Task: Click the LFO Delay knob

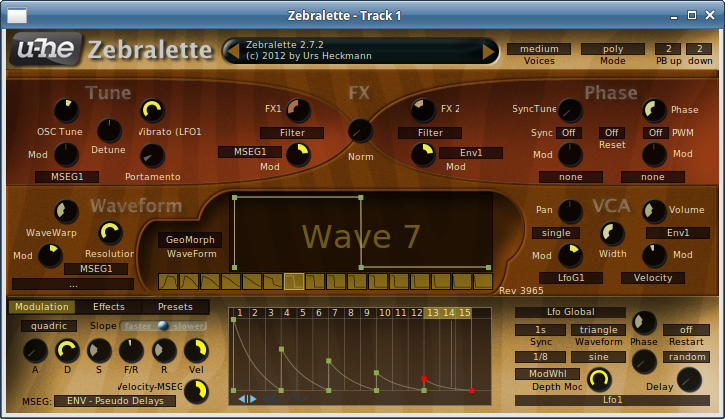Action: coord(689,380)
